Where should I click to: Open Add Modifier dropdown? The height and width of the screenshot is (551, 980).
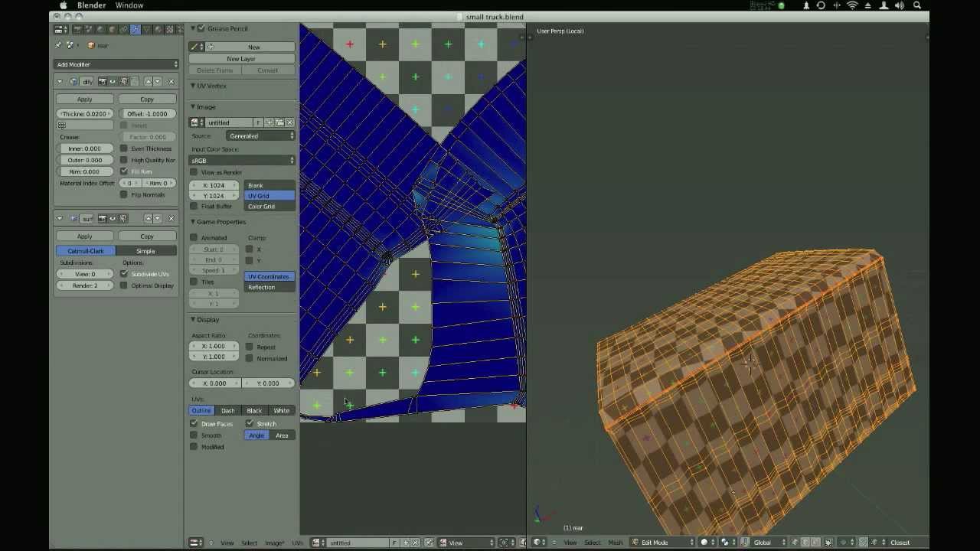click(116, 64)
